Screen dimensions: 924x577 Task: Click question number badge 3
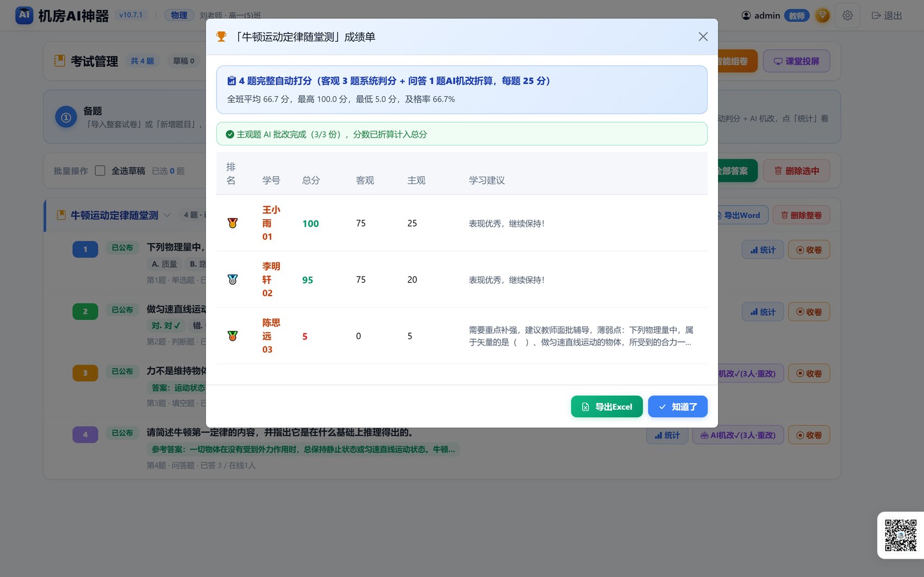(x=85, y=373)
